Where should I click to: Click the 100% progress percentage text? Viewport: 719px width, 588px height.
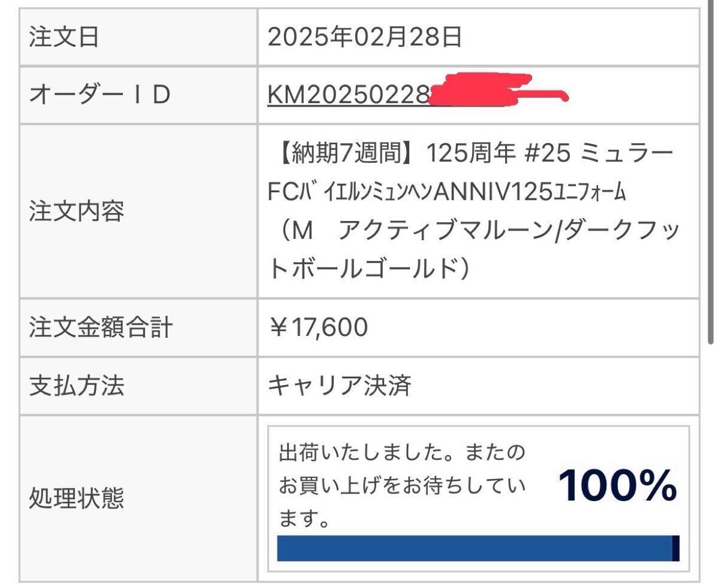tap(618, 487)
